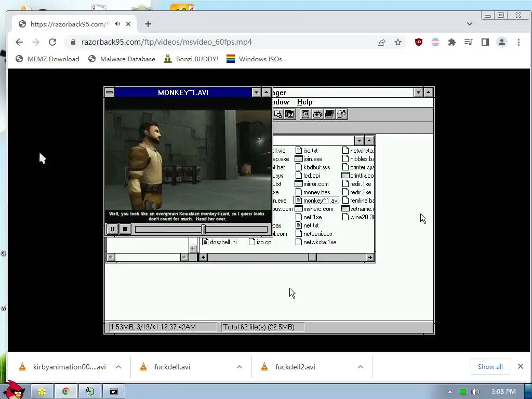Viewport: 532px width, 399px height.
Task: Click Show all downloads
Action: coord(490,366)
